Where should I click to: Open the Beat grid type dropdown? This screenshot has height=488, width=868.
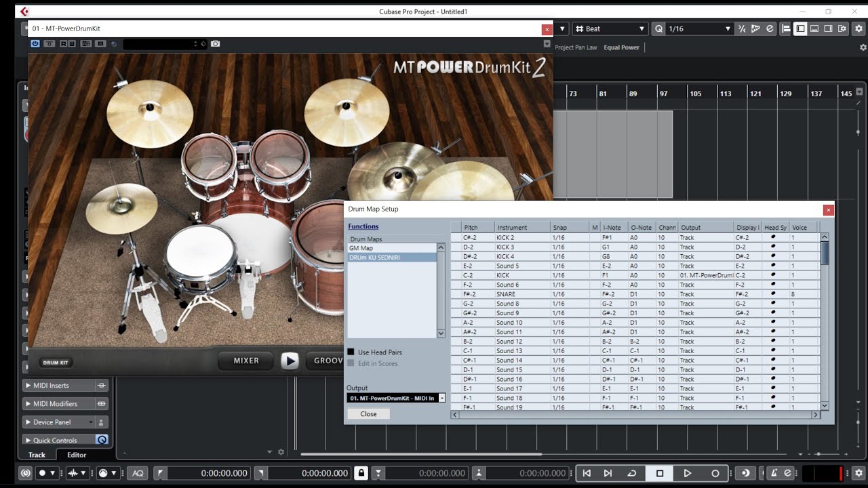click(x=610, y=28)
